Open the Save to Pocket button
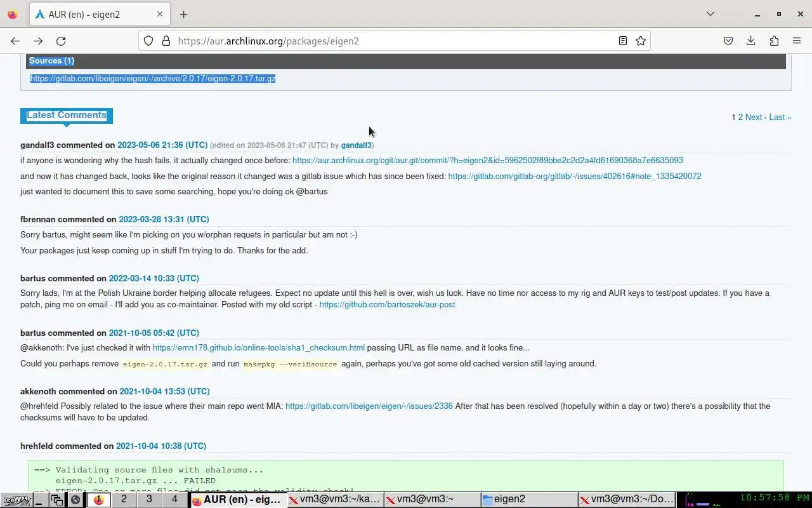This screenshot has height=508, width=812. pos(728,41)
